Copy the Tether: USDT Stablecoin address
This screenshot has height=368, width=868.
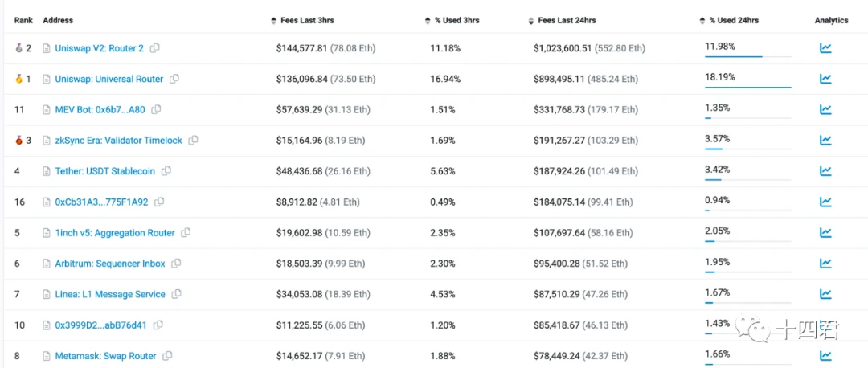tap(166, 171)
